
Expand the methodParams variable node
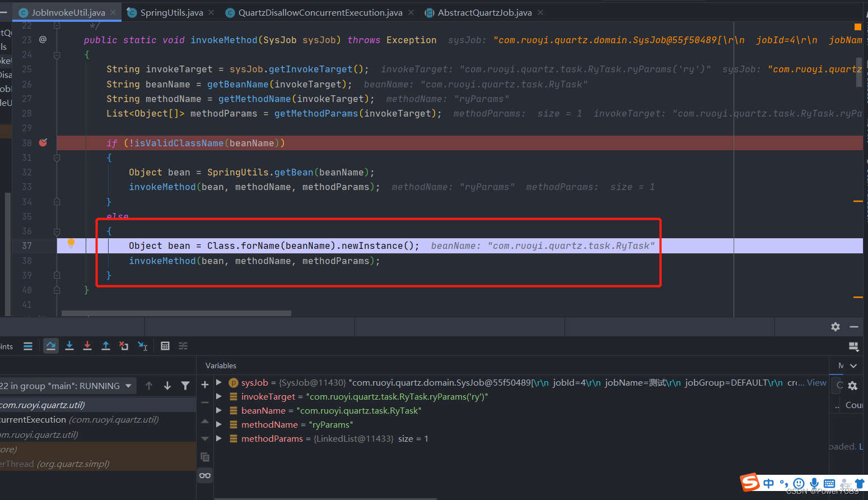[x=219, y=438]
